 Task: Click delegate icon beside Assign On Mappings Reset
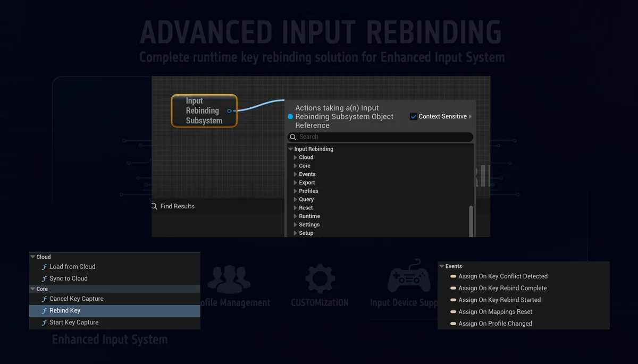click(453, 312)
